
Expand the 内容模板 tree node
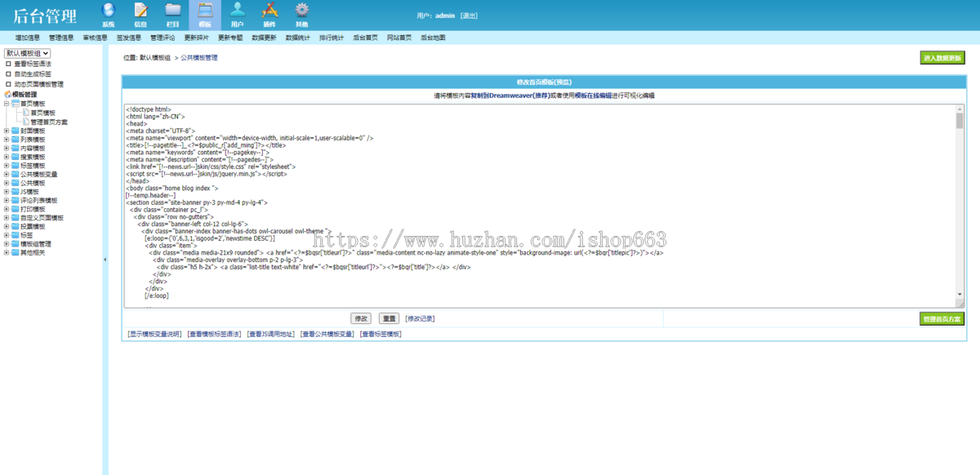7,149
